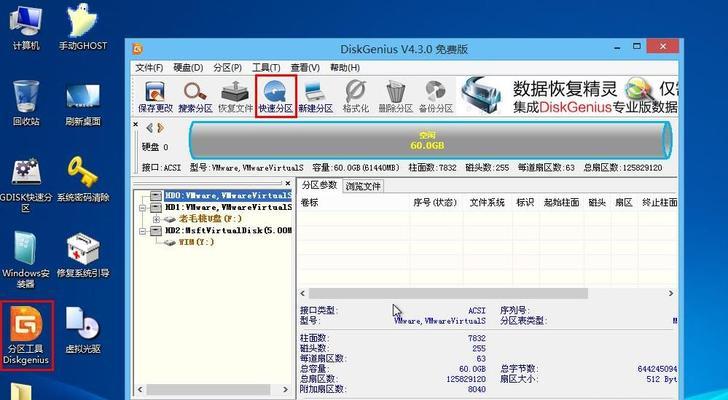Click the 搜索分区 (Search Partition) toolbar icon
Image resolution: width=728 pixels, height=400 pixels.
[x=195, y=96]
